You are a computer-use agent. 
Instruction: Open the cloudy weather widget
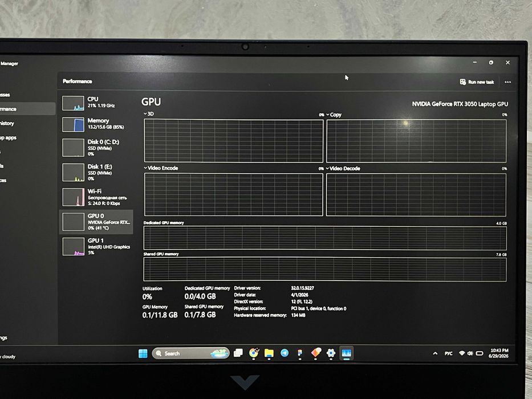coord(8,357)
